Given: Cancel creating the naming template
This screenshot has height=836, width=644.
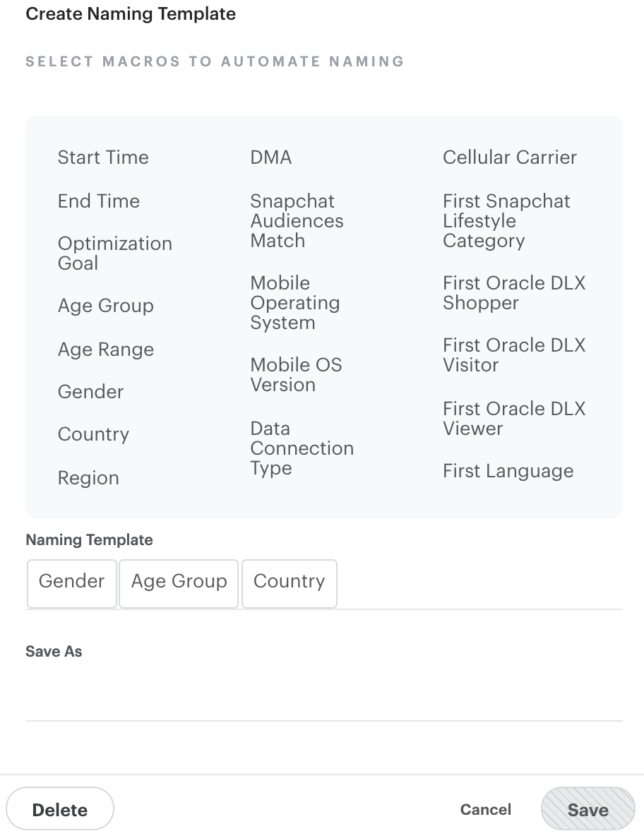Looking at the screenshot, I should point(485,810).
